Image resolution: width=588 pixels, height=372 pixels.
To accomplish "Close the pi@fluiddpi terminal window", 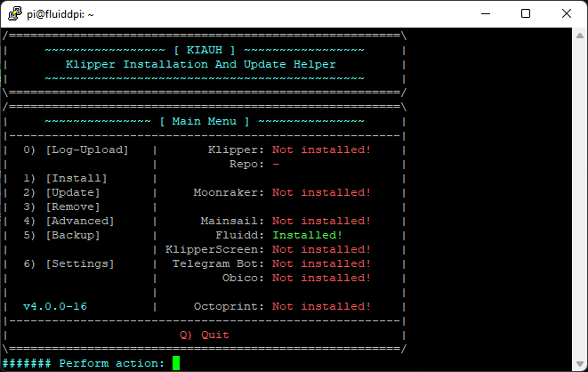I will pos(567,14).
